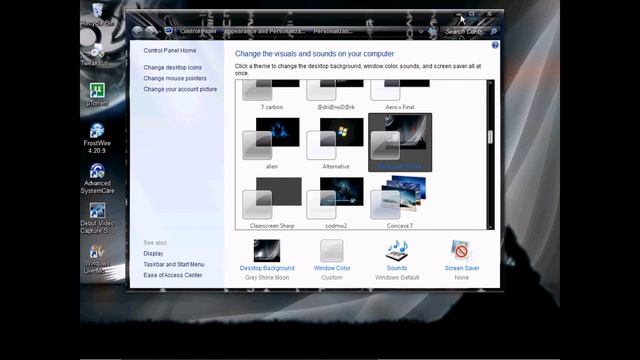Open the address bar history dropdown arrow
The height and width of the screenshot is (360, 640).
pos(421,31)
